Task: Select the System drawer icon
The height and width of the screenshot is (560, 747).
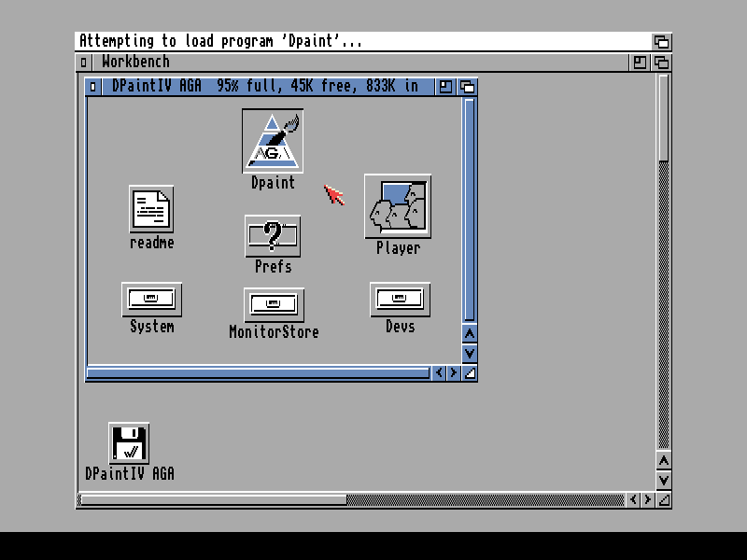Action: pyautogui.click(x=151, y=300)
